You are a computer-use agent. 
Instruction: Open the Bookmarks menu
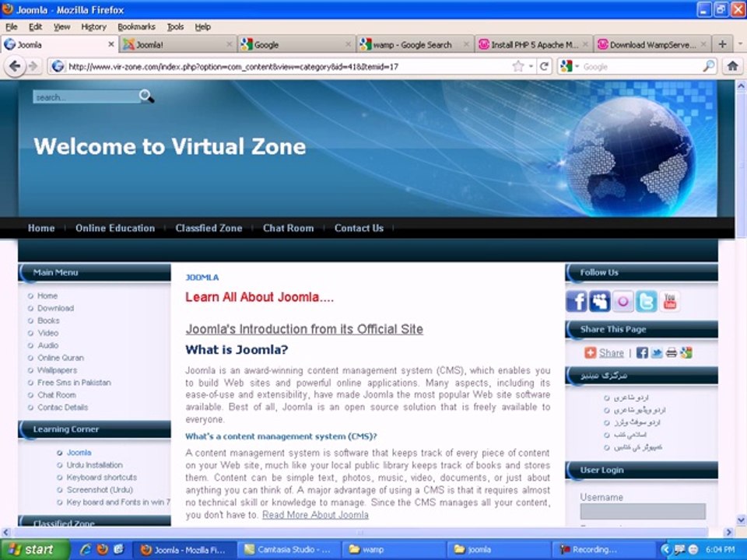tap(136, 26)
